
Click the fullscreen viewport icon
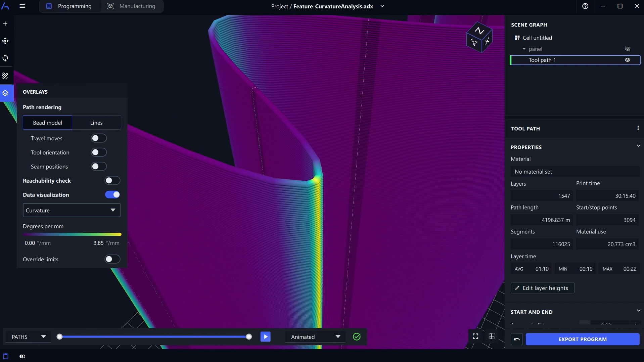[x=475, y=336]
